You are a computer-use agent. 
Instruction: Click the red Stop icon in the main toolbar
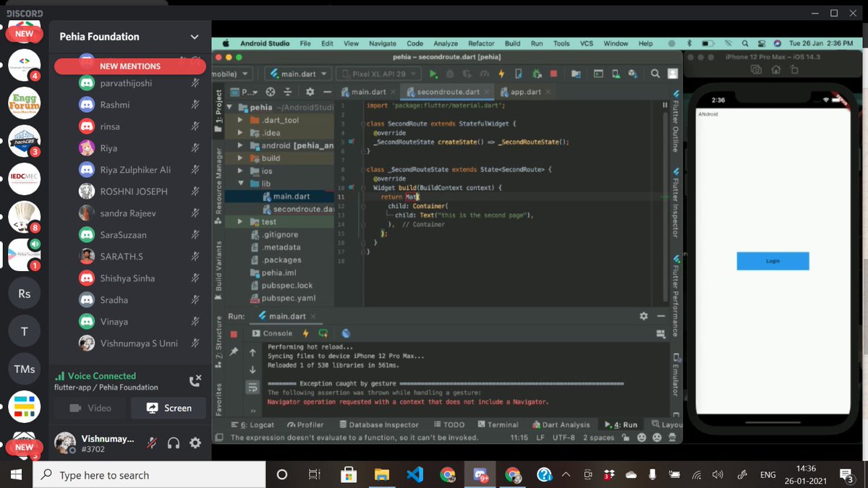(553, 74)
